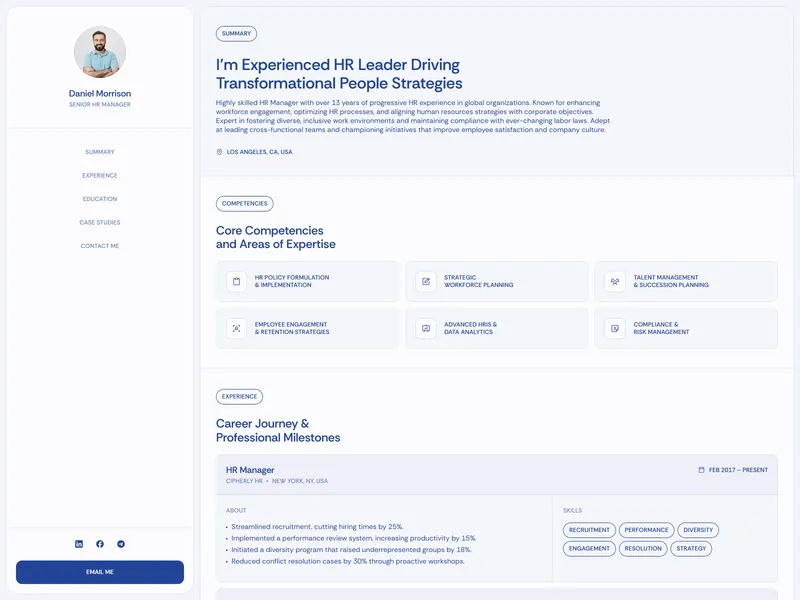The height and width of the screenshot is (600, 800).
Task: Click the HR Manager job title
Action: point(250,470)
